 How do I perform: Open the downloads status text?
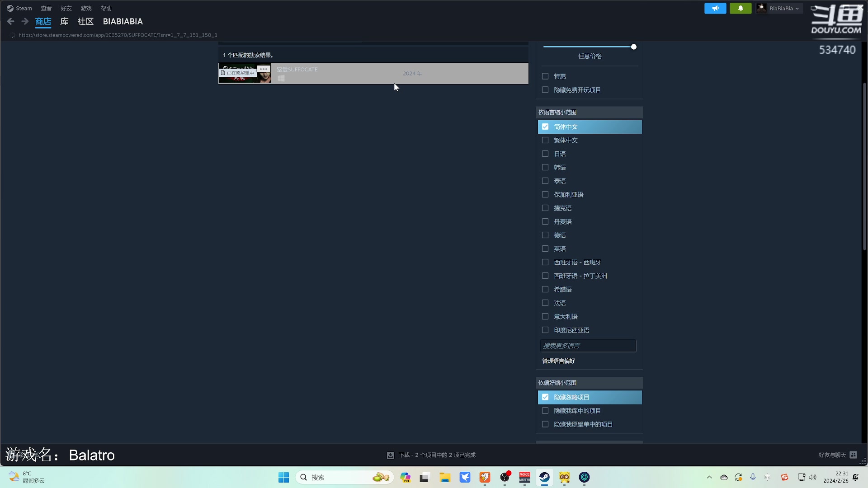[x=437, y=455]
